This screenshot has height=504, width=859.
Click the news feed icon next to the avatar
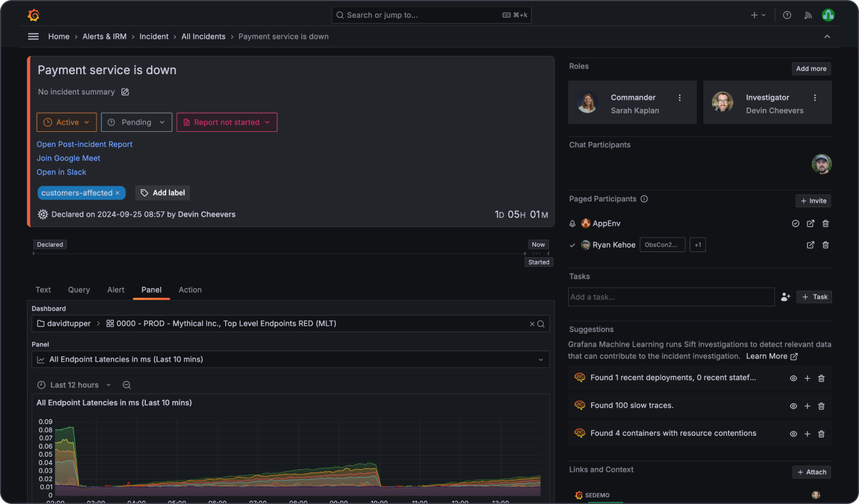click(808, 14)
